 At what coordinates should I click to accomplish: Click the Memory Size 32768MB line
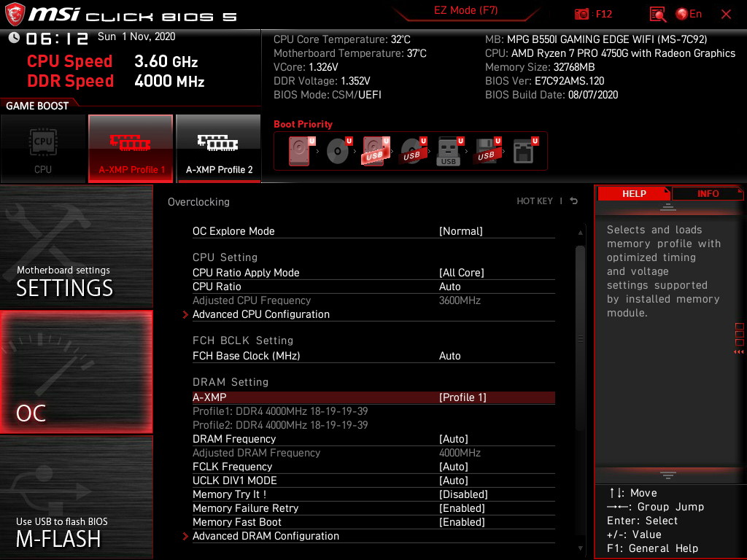[540, 67]
